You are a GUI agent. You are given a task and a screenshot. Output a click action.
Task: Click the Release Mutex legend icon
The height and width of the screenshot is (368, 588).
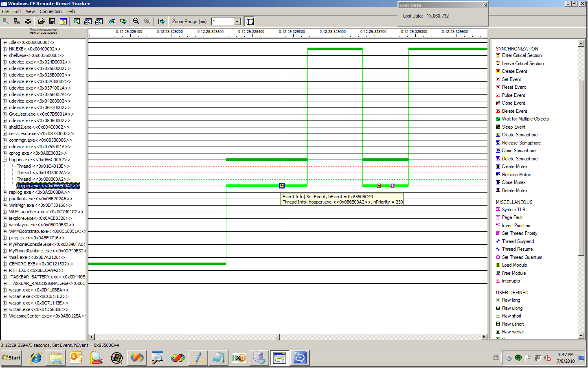498,175
